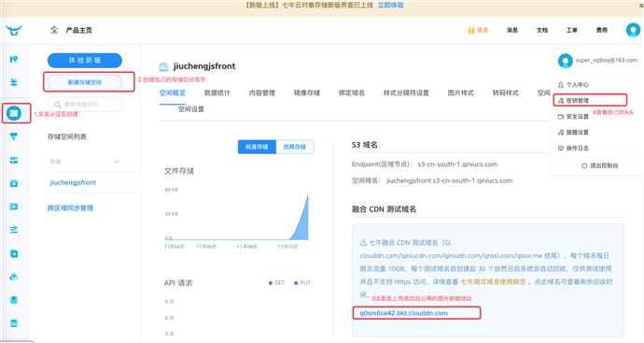Select the highlighted object storage sidebar icon
The image size is (644, 343).
(14, 113)
